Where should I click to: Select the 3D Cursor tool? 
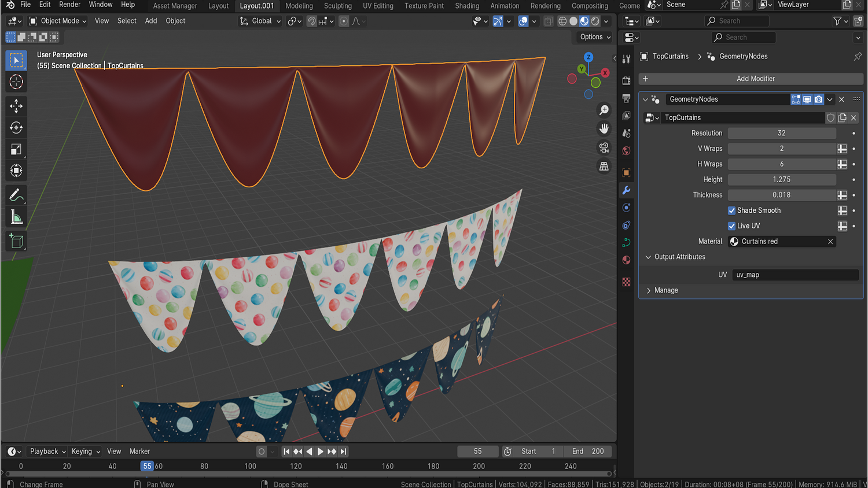coord(16,82)
